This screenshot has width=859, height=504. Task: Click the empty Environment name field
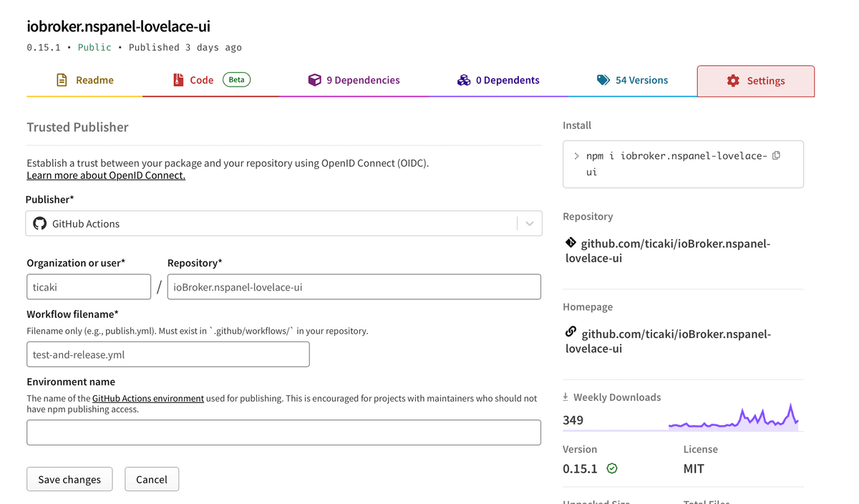[x=283, y=432]
